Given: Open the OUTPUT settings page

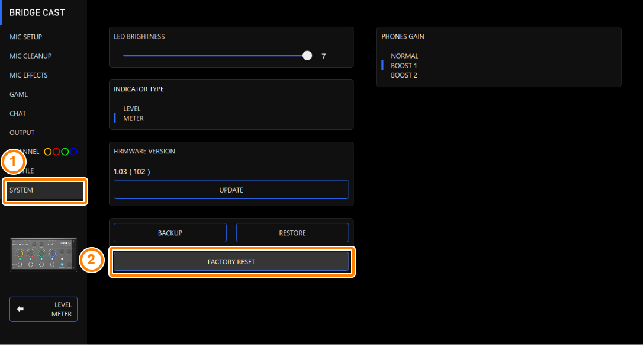Looking at the screenshot, I should click(22, 133).
